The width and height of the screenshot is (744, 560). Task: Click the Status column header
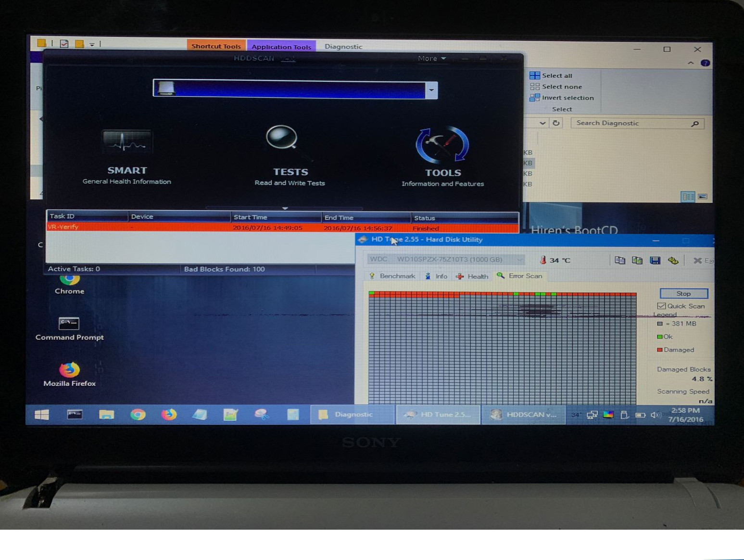click(x=465, y=218)
